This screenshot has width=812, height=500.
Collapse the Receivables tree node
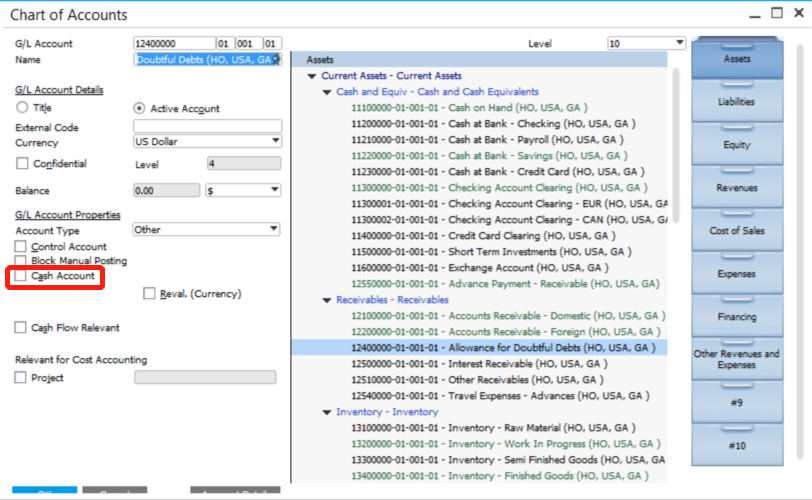(327, 300)
